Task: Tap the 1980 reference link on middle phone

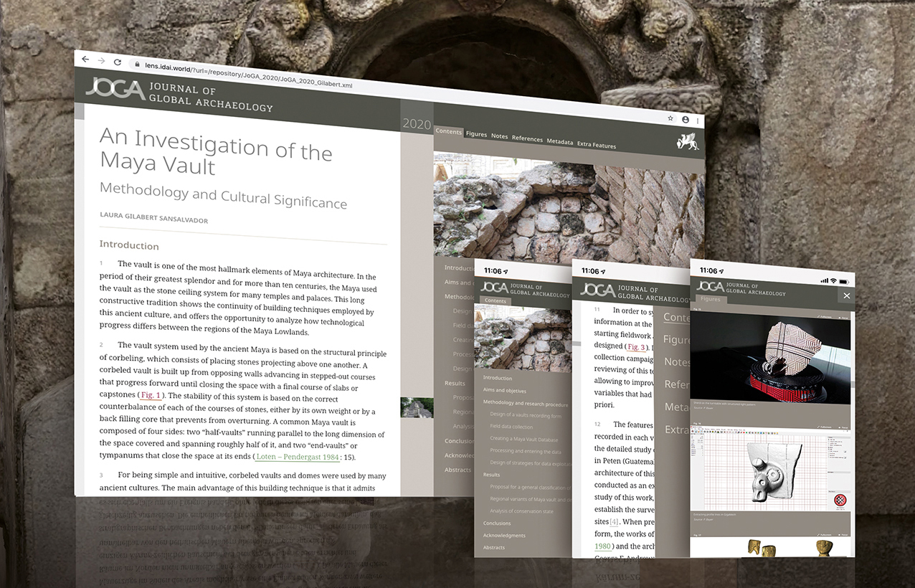Action: [x=602, y=546]
